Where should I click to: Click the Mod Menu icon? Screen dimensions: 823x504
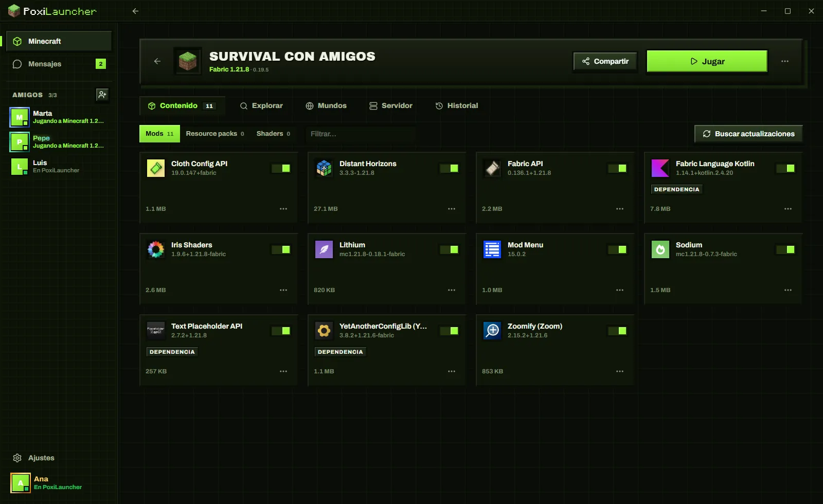(x=492, y=249)
